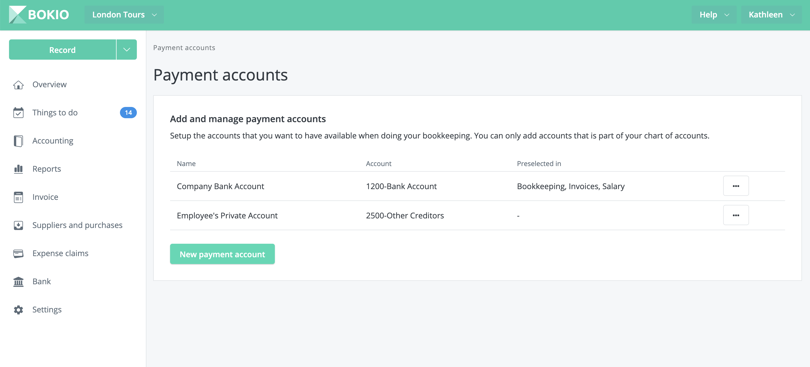Expand the London Tours company dropdown
810x367 pixels.
(124, 14)
